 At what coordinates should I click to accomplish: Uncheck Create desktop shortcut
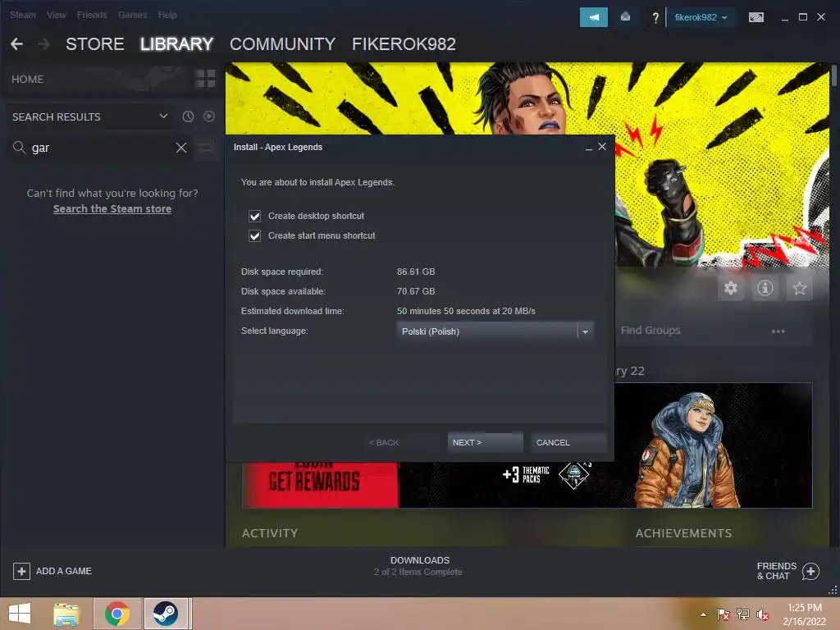coord(254,216)
